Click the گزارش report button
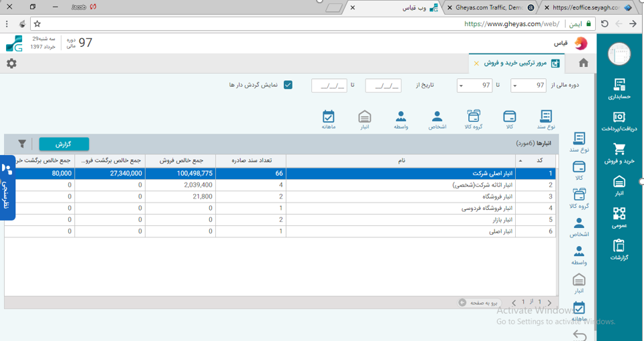644x341 pixels. [63, 144]
